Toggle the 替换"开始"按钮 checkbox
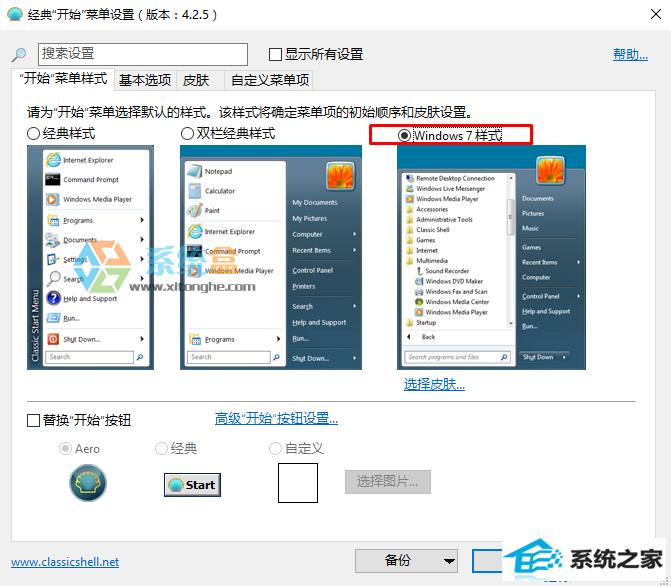 click(34, 420)
